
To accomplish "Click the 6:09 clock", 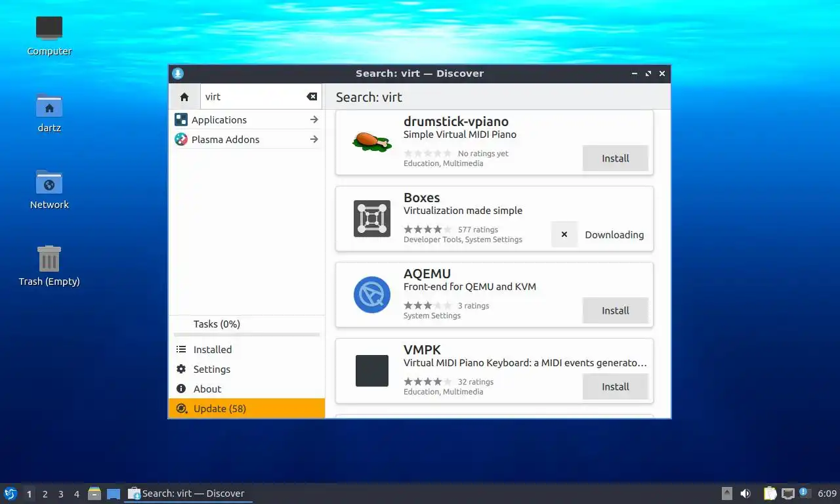I will click(x=827, y=493).
